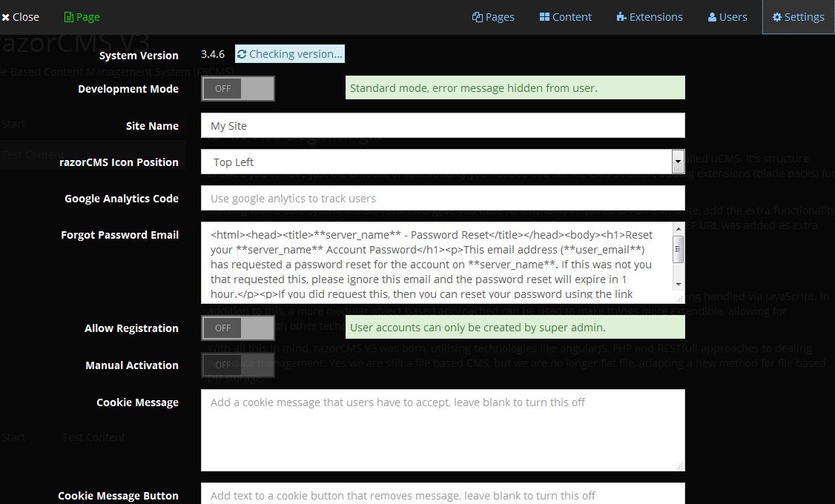Click the Cookie Message textarea
835x504 pixels.
(x=443, y=430)
